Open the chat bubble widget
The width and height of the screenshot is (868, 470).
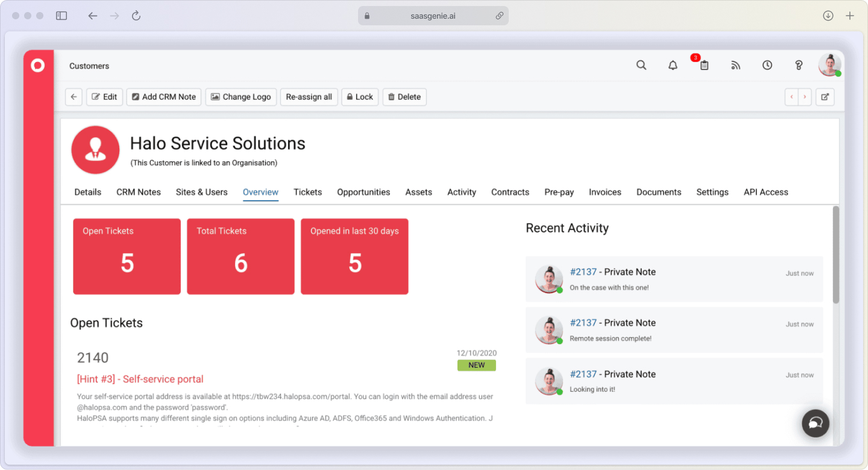coord(816,424)
